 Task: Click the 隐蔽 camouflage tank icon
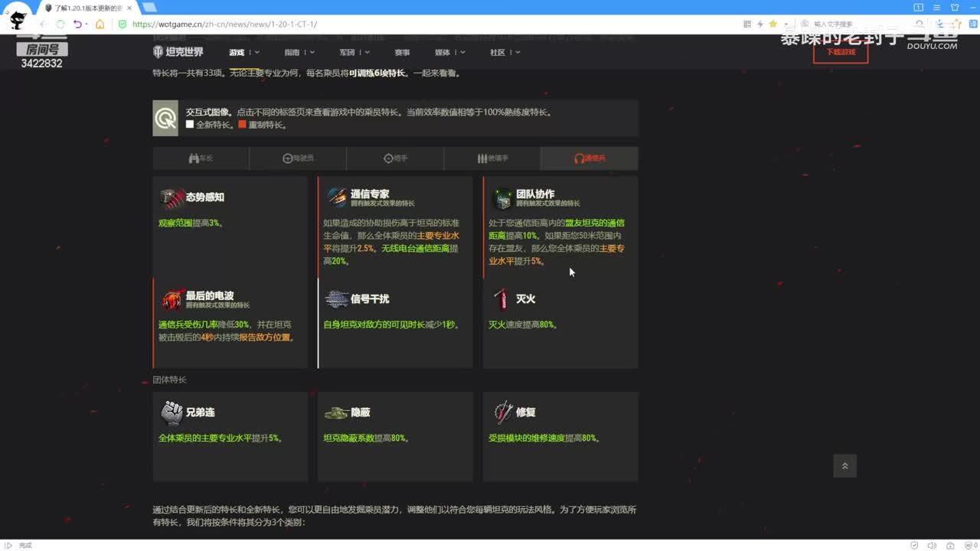tap(337, 412)
